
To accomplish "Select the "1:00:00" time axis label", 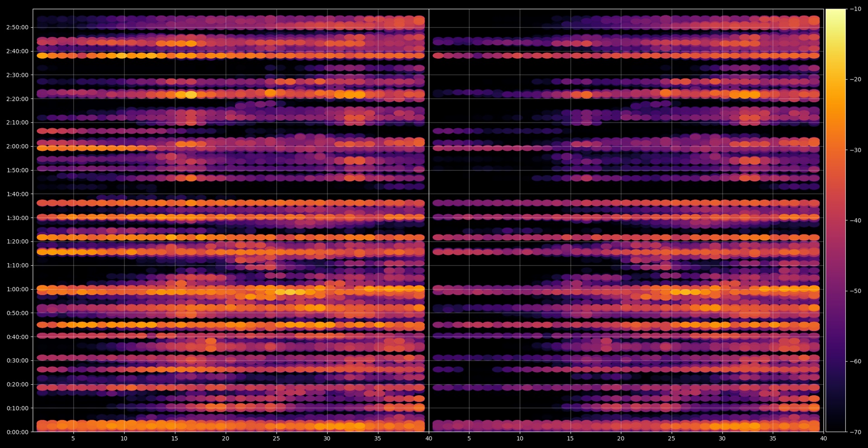I will point(17,289).
